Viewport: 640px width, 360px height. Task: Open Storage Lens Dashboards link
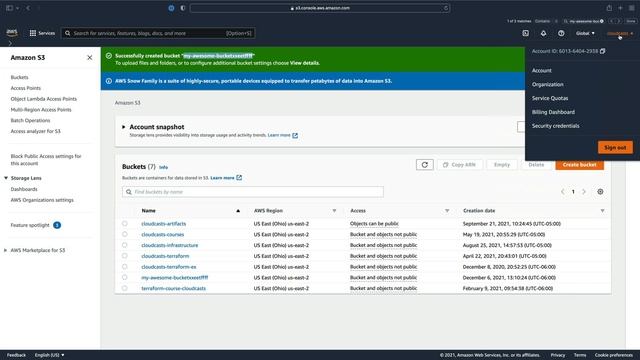pyautogui.click(x=24, y=189)
